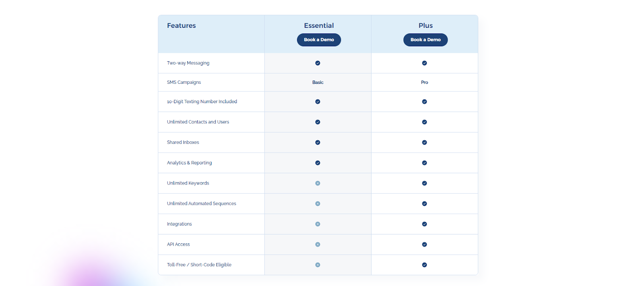Click Essential X icon for Toll-Free / Short-Code
Viewport: 644px width, 286px height.
[318, 265]
